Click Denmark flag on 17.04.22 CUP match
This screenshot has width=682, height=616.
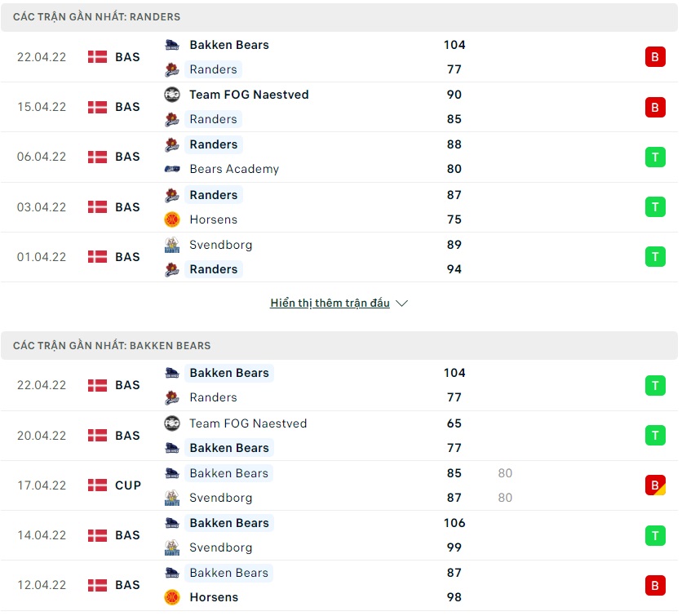[97, 485]
